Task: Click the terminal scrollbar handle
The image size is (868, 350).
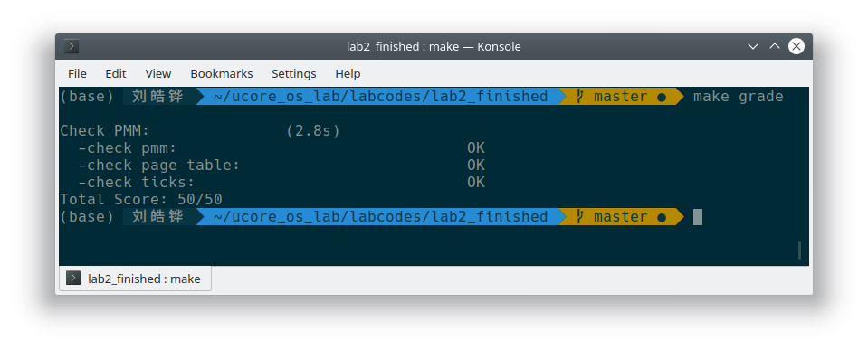Action: click(x=799, y=250)
